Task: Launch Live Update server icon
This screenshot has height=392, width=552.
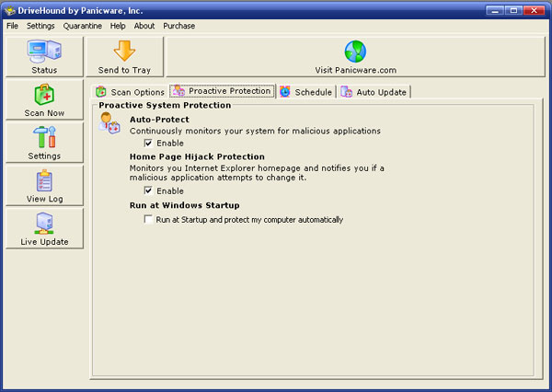Action: pyautogui.click(x=44, y=224)
